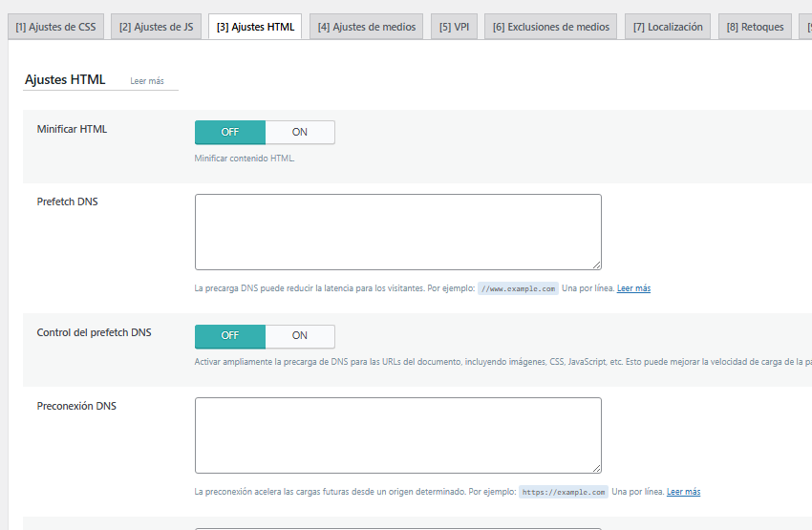Image resolution: width=812 pixels, height=530 pixels.
Task: Open the Ajustes de medios tab
Action: (x=367, y=27)
